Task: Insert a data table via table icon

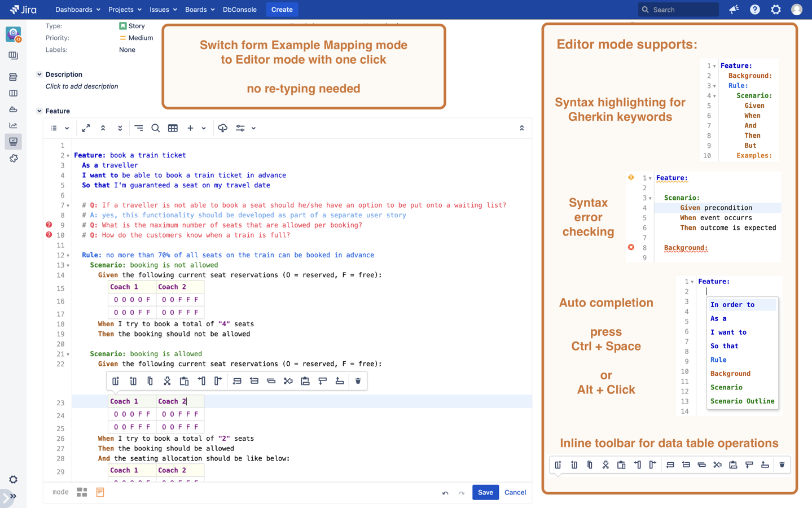Action: (173, 128)
